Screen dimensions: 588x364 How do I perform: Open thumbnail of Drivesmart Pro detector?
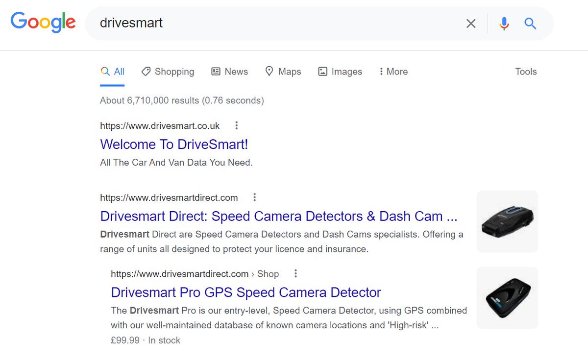pyautogui.click(x=507, y=297)
